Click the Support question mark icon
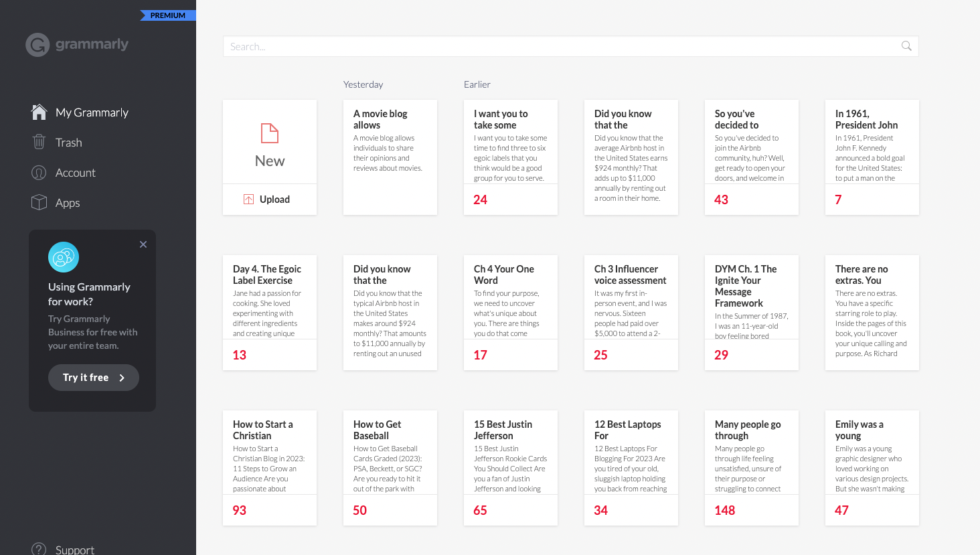The width and height of the screenshot is (980, 555). [39, 549]
